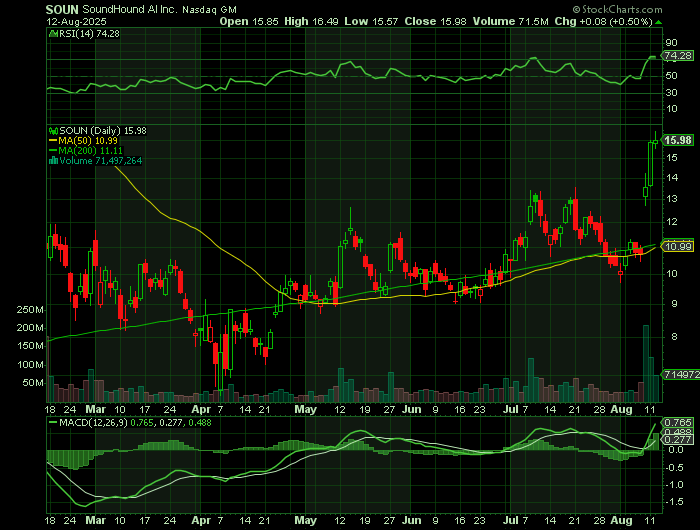Click the 74.28 RSI value tag on right axis
700x530 pixels.
(x=678, y=56)
